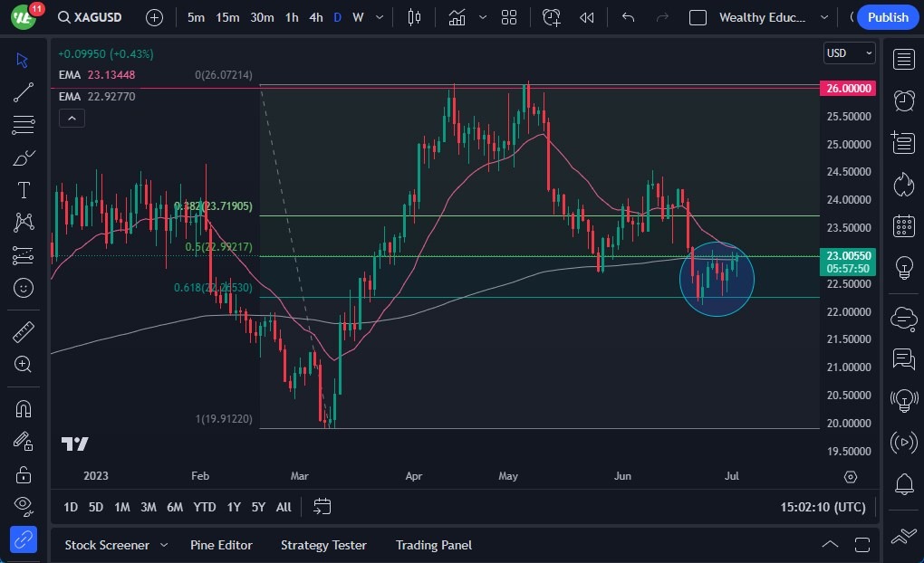924x563 pixels.
Task: Toggle magnet mode on
Action: point(24,408)
